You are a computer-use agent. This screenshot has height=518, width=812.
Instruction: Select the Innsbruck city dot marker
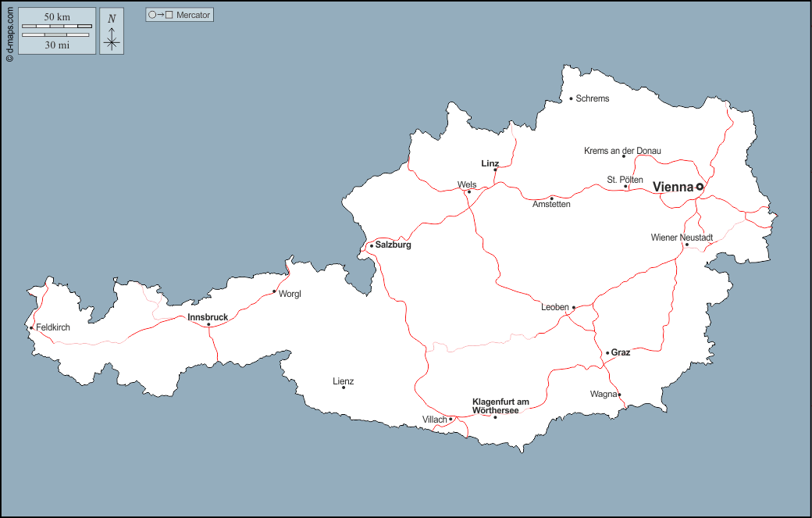coord(208,325)
